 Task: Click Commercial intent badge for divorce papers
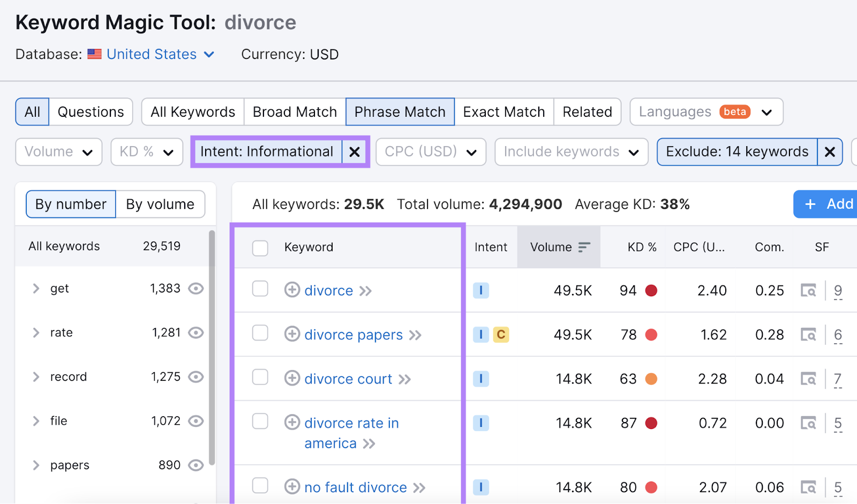501,335
